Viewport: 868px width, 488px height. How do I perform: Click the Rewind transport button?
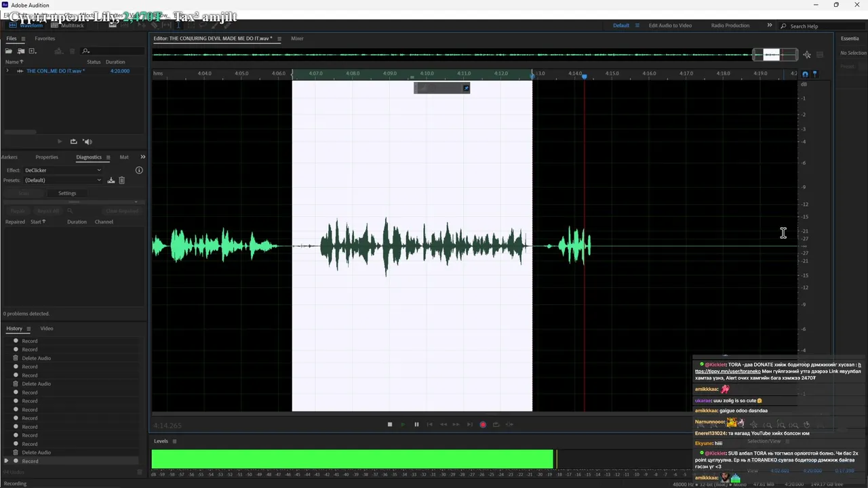pyautogui.click(x=443, y=425)
